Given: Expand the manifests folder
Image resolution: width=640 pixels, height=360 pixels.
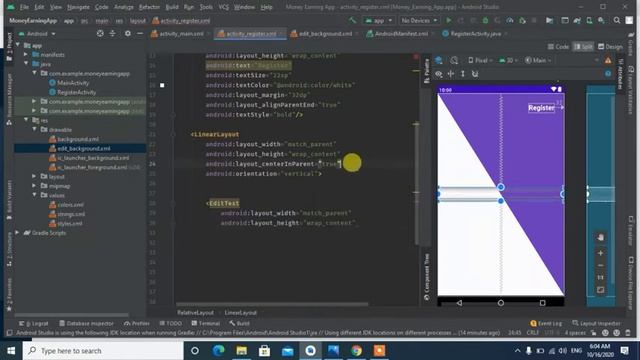Looking at the screenshot, I should [x=26, y=54].
